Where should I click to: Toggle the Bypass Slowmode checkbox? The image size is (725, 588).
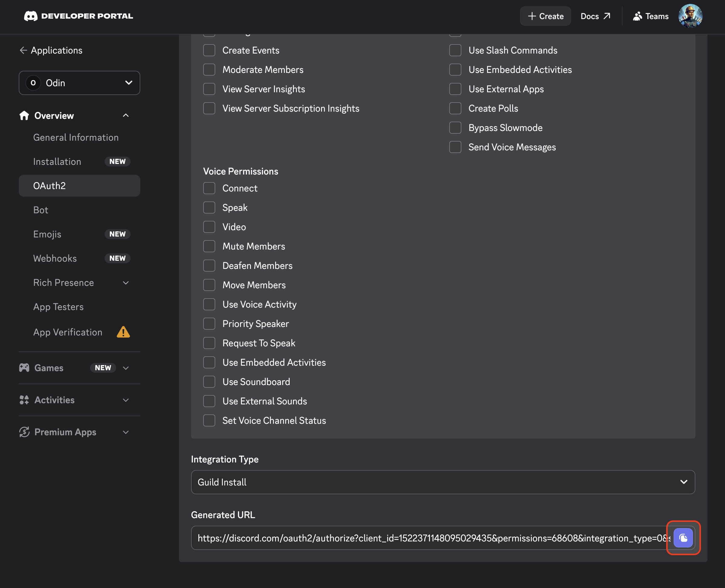pyautogui.click(x=455, y=128)
